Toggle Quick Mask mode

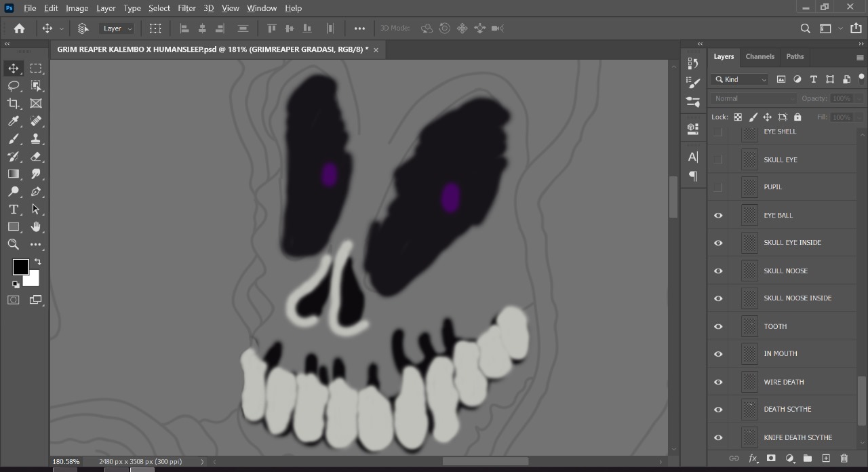tap(14, 300)
